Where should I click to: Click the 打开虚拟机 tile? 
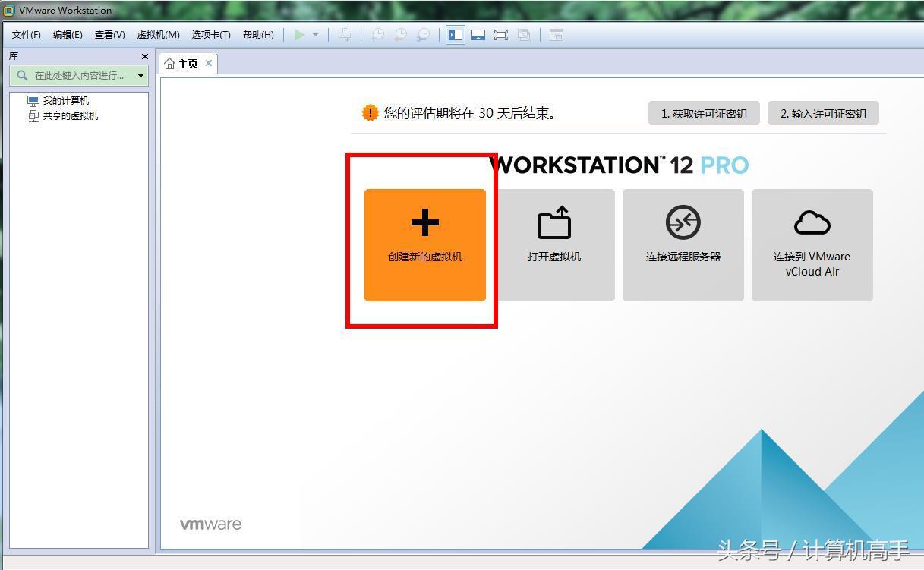pos(554,245)
